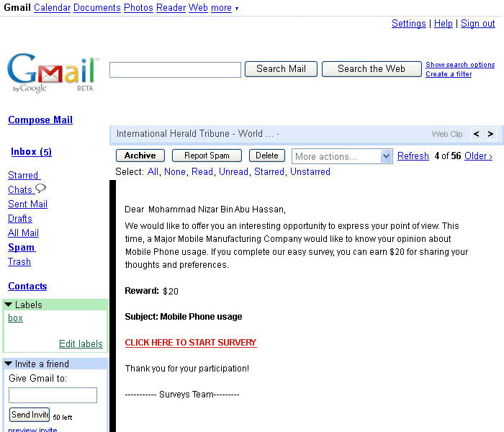The width and height of the screenshot is (504, 432).
Task: Archive the message
Action: (x=140, y=156)
